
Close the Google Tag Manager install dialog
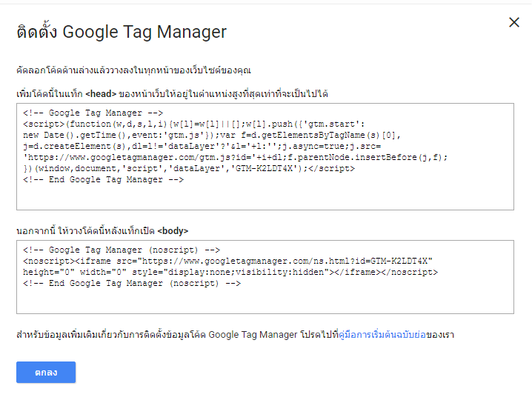tap(514, 22)
